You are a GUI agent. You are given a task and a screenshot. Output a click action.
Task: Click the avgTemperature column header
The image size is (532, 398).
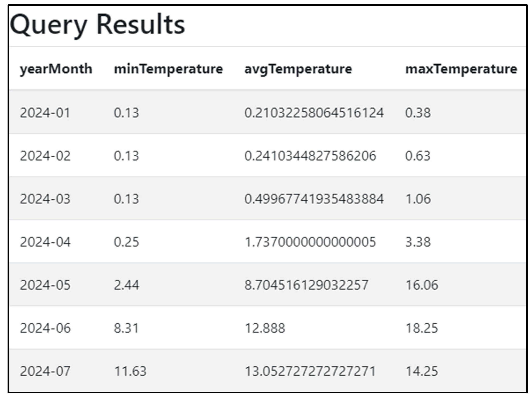pos(298,69)
